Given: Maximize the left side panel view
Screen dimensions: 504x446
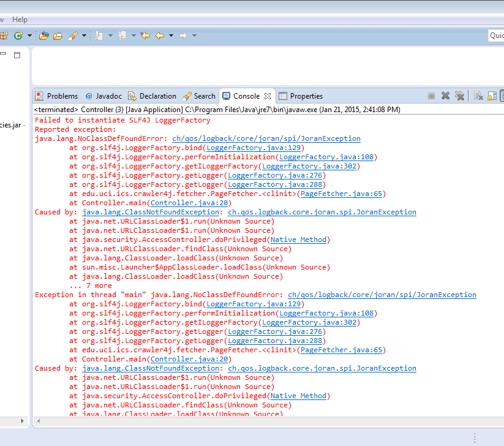Looking at the screenshot, I should pos(17,55).
